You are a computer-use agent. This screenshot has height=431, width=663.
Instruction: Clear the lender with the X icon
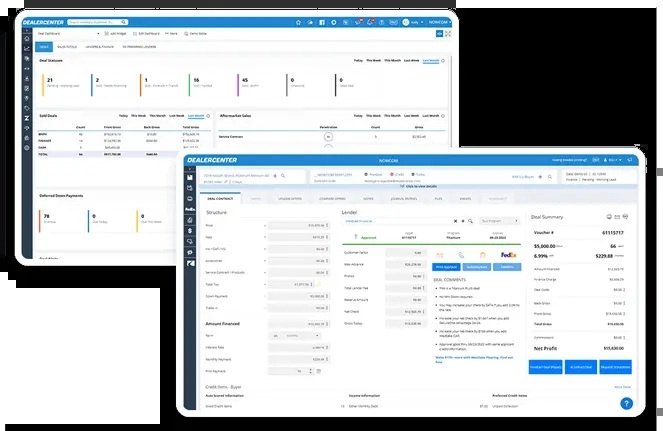(455, 221)
